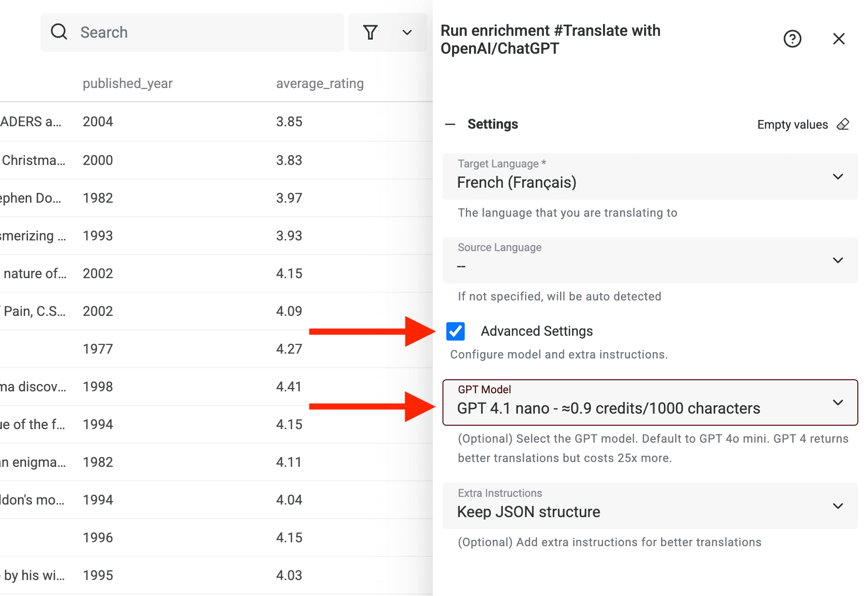Click the chevron beside the filter icon
Screen dimensions: 868x596
pos(407,32)
